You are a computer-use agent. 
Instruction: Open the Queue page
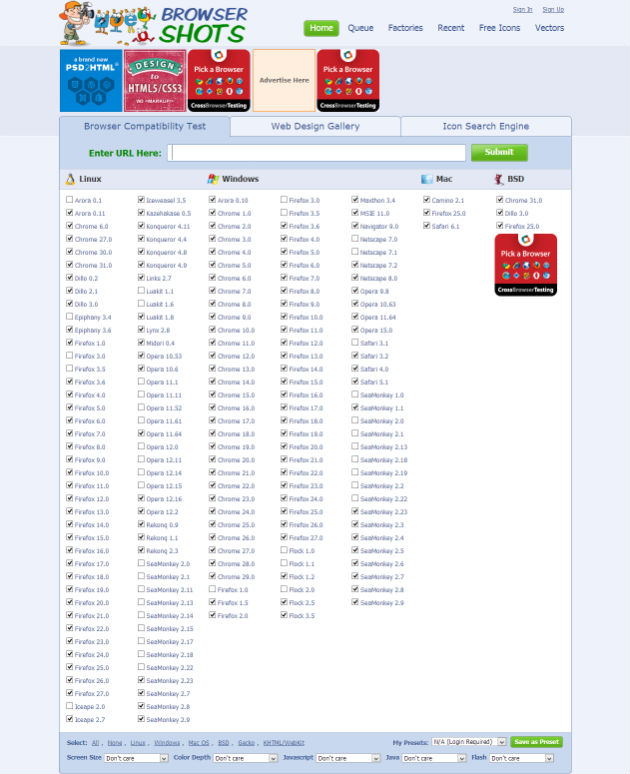coord(360,28)
